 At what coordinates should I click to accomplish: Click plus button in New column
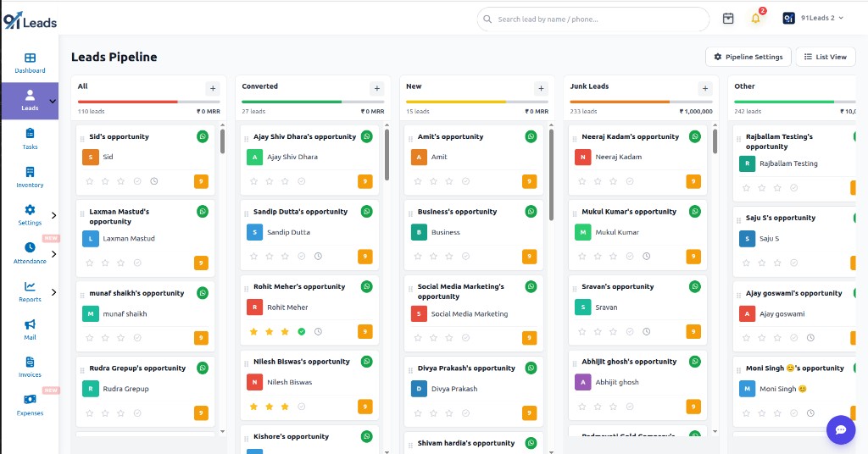coord(541,88)
